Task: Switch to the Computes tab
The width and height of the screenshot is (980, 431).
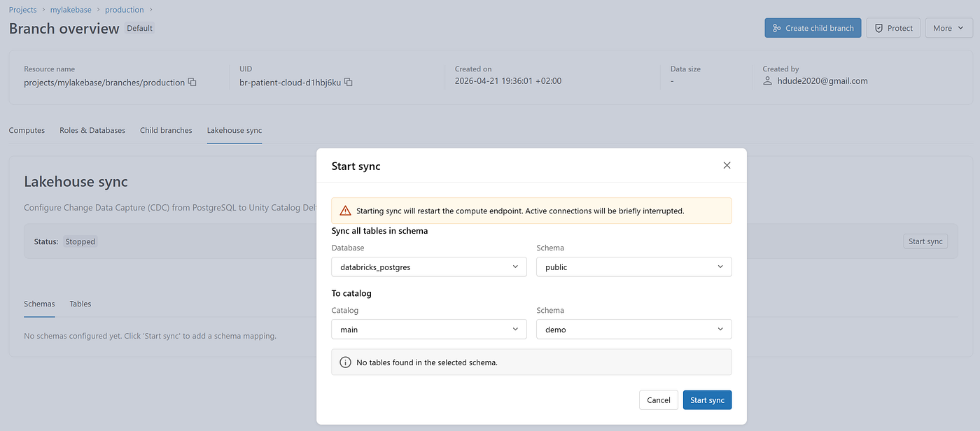Action: pos(27,130)
